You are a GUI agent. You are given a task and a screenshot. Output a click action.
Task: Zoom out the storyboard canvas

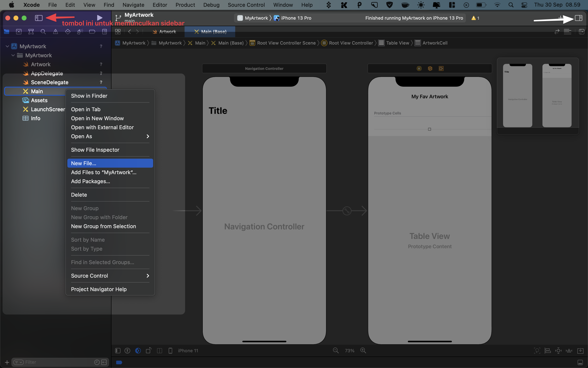pyautogui.click(x=336, y=350)
